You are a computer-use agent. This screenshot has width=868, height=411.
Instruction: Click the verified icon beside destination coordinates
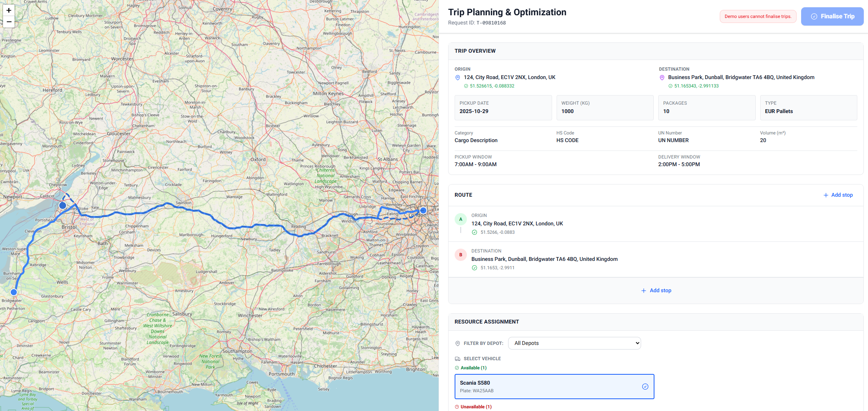[x=670, y=86]
